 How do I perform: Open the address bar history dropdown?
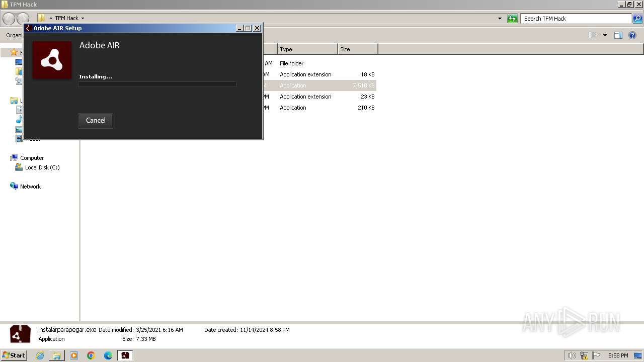pyautogui.click(x=500, y=19)
